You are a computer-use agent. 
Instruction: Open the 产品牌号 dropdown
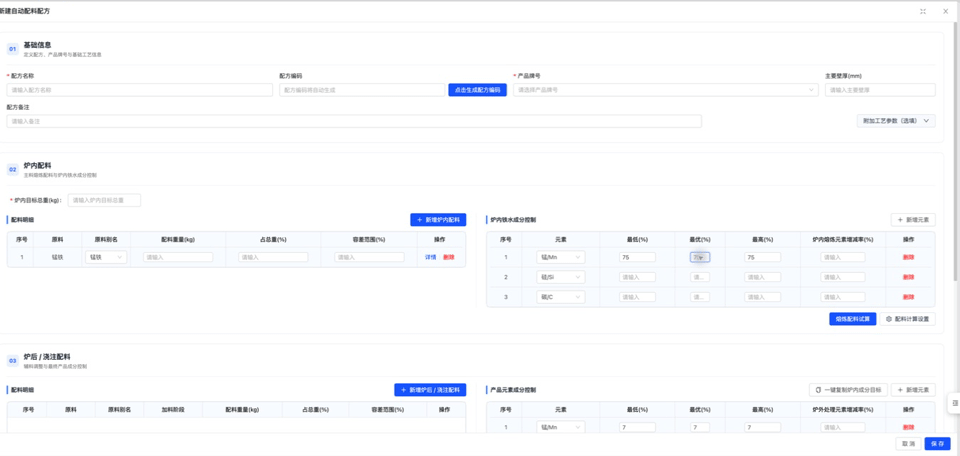coord(666,90)
